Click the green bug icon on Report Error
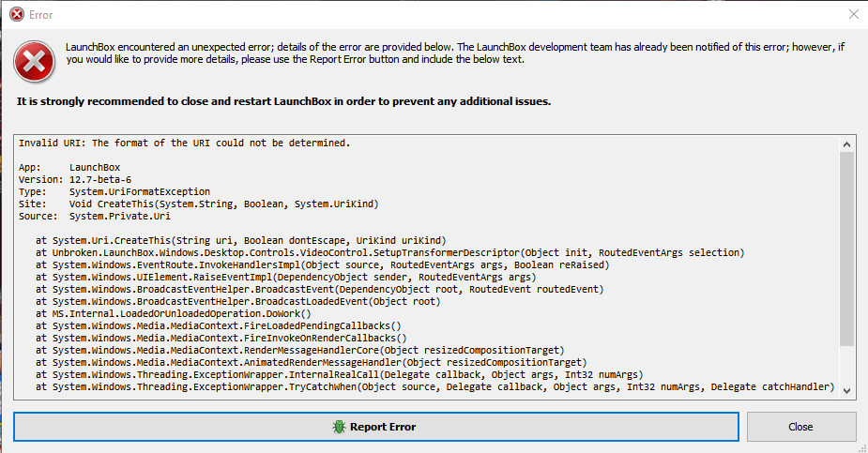The image size is (868, 453). coord(339,427)
